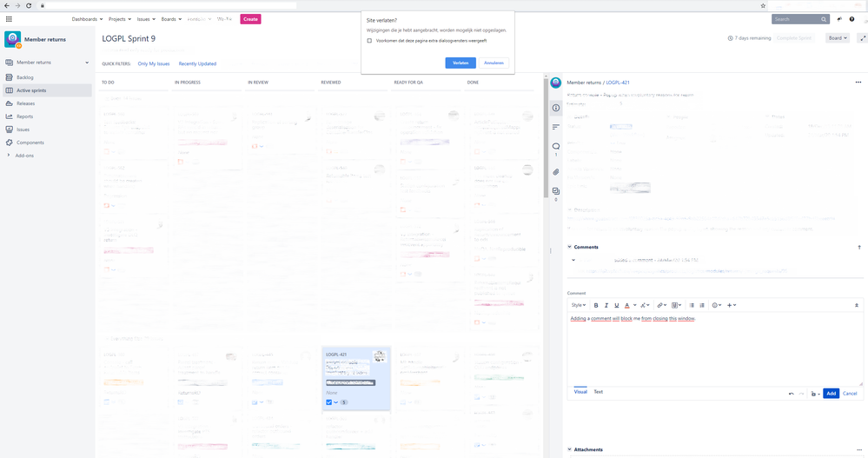Open the link insert dropdown
This screenshot has width=868, height=458.
click(661, 305)
